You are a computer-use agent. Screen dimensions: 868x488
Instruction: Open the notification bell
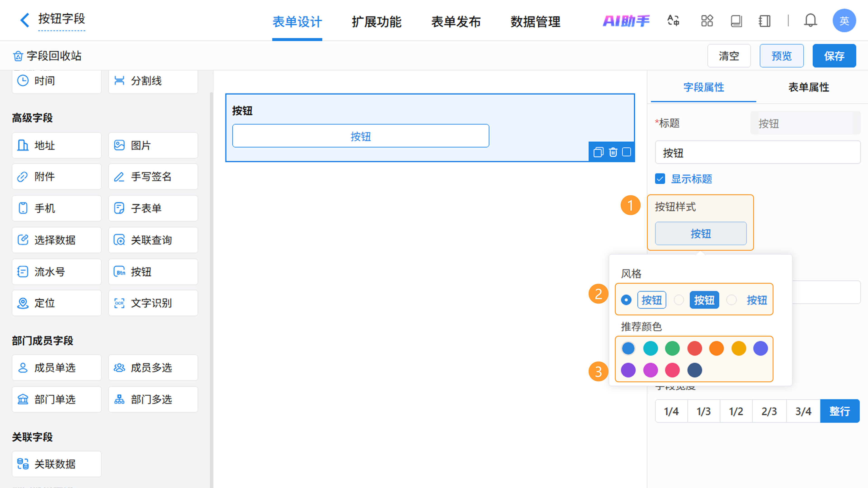click(810, 21)
